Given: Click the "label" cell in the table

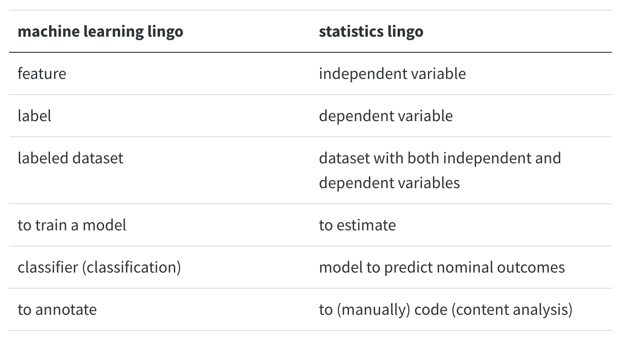Looking at the screenshot, I should 34,116.
